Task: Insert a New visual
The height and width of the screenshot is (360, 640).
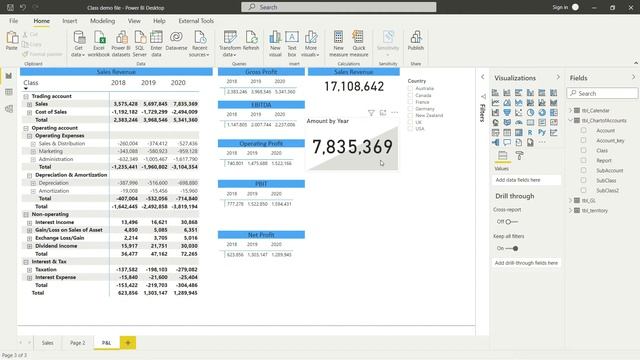Action: tap(275, 43)
